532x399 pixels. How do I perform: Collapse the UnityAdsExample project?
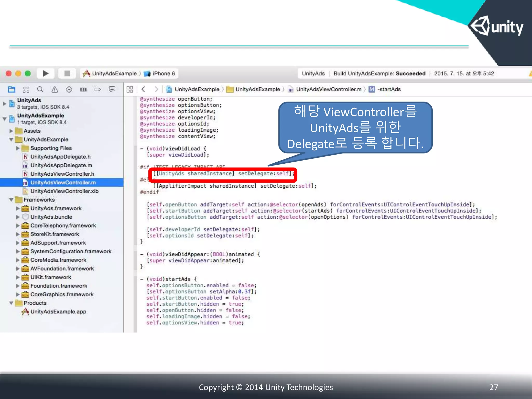pos(4,119)
